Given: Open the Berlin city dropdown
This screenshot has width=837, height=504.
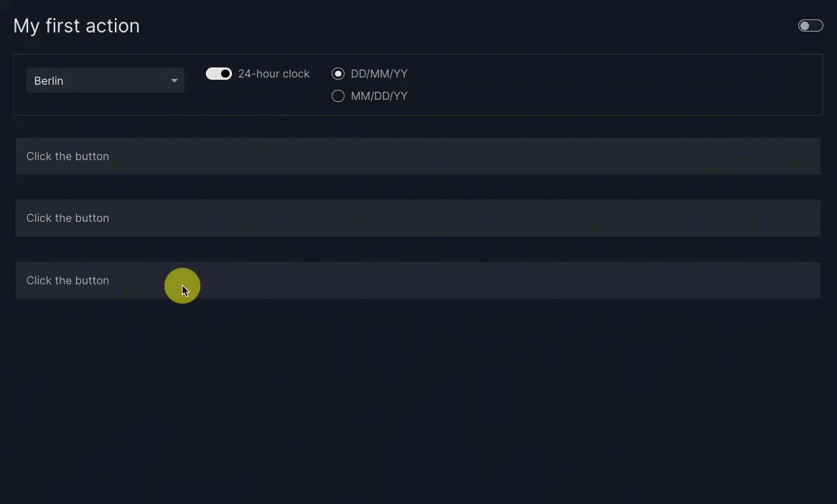Looking at the screenshot, I should 105,80.
